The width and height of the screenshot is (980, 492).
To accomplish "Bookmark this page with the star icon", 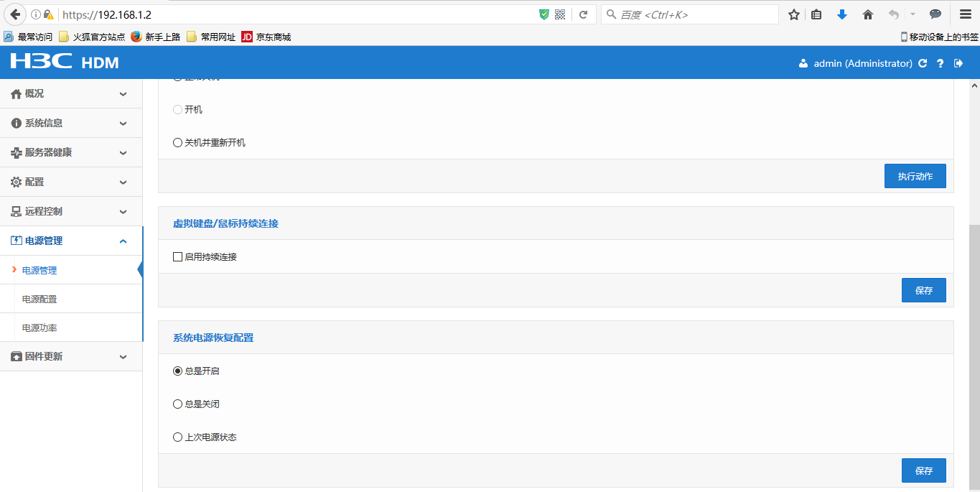I will (794, 14).
